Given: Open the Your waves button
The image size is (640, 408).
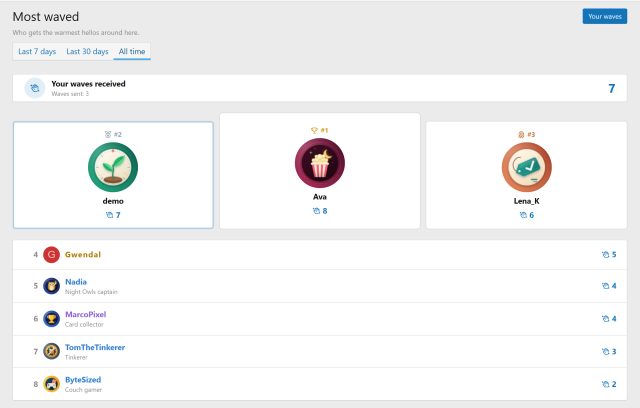Looking at the screenshot, I should (x=604, y=16).
